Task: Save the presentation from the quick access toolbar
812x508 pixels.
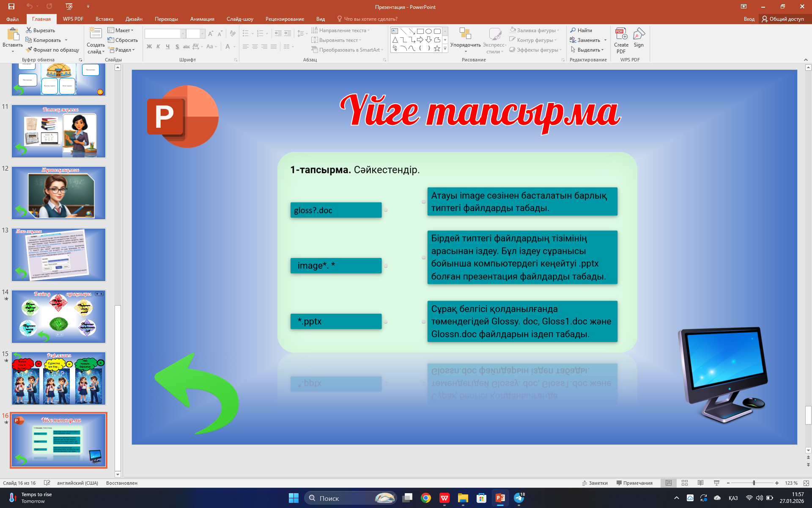Action: 11,6
